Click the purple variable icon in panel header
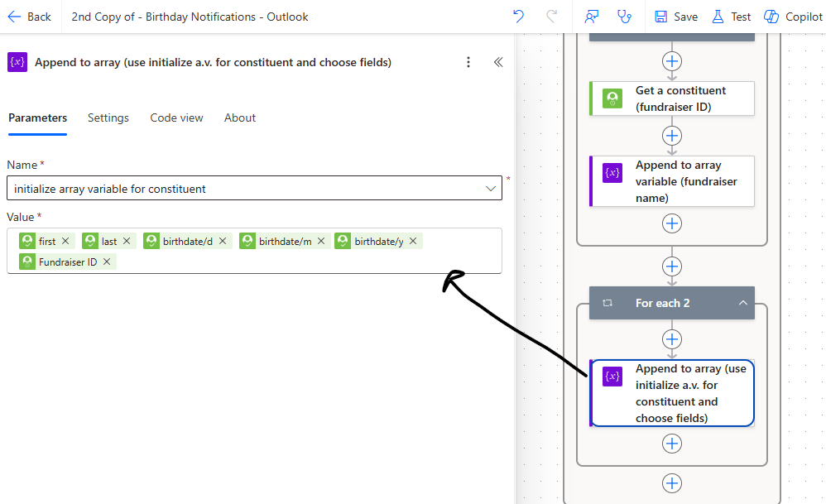826x504 pixels. tap(17, 62)
